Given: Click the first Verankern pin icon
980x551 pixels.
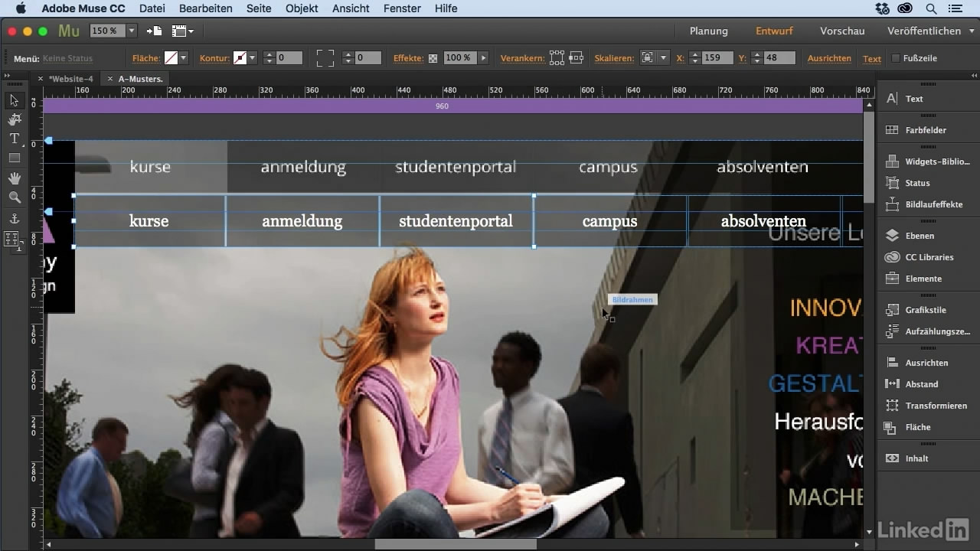Looking at the screenshot, I should click(557, 58).
